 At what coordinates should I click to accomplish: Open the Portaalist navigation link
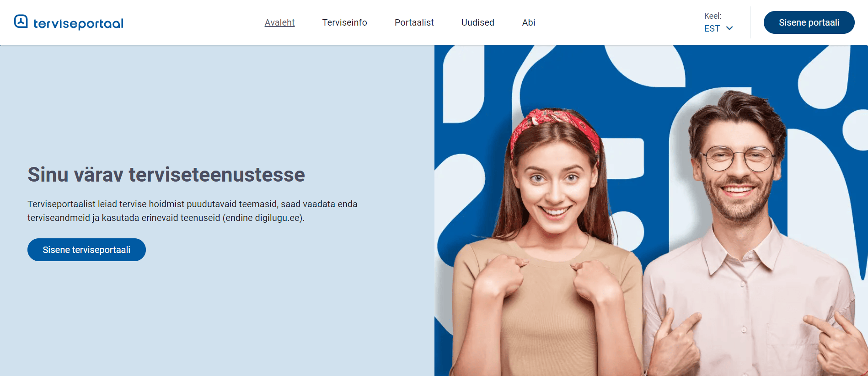414,22
